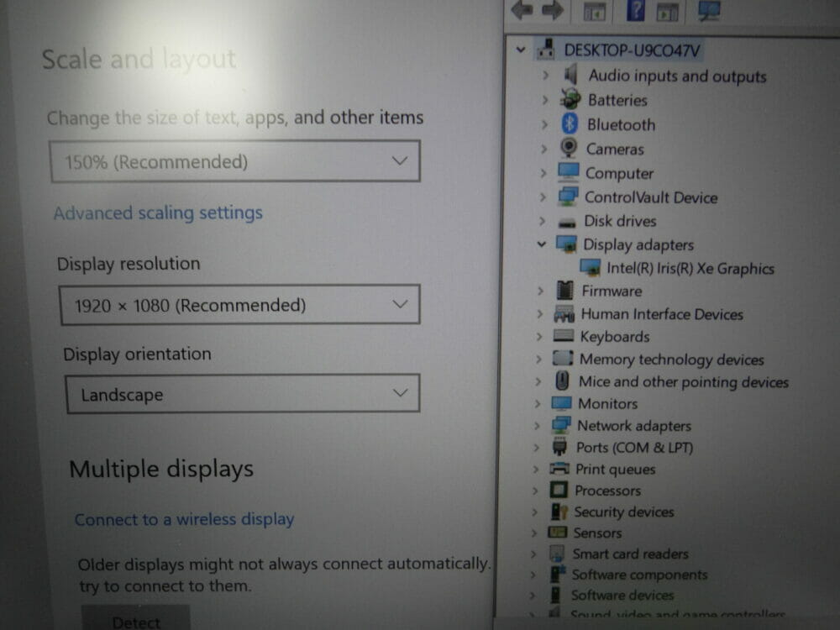The width and height of the screenshot is (840, 630).
Task: Click the Firmware chip icon
Action: point(564,290)
